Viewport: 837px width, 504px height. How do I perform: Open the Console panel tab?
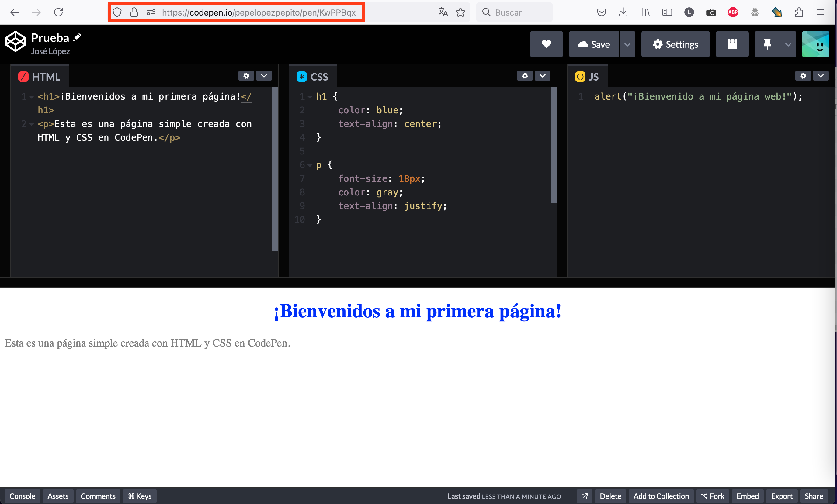coord(22,496)
